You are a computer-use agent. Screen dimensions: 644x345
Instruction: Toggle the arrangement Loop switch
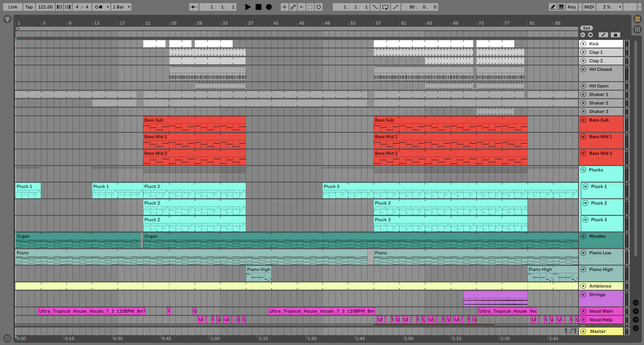tap(385, 7)
